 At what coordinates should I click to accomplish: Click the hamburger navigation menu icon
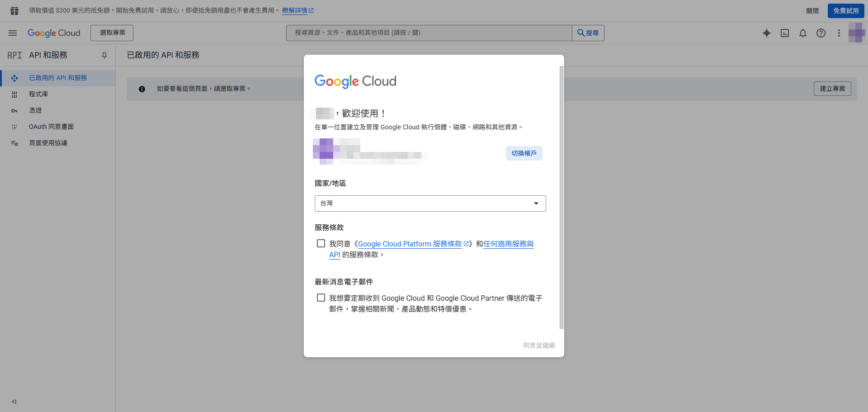(13, 33)
